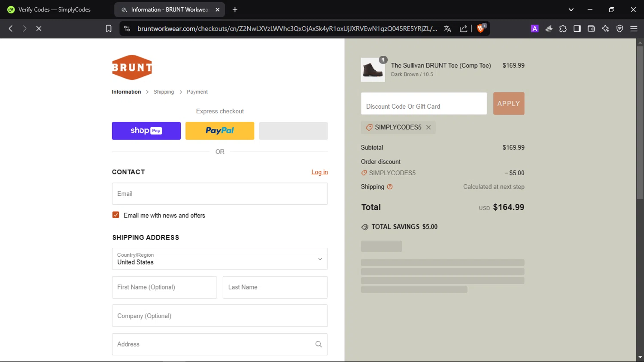Expand the Country/Region dropdown
Image resolution: width=644 pixels, height=362 pixels.
[x=220, y=259]
